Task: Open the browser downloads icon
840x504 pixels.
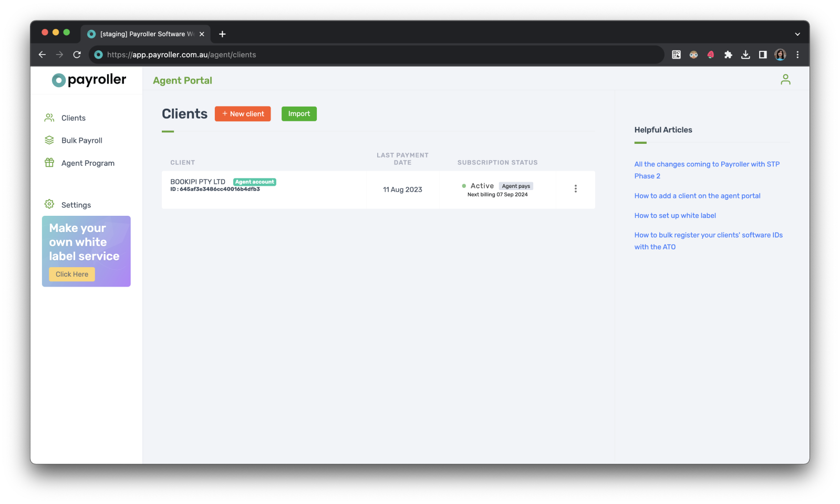Action: (745, 55)
